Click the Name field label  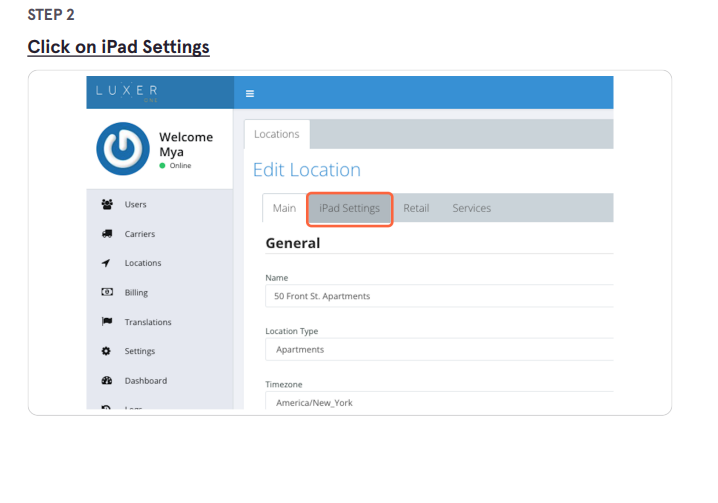(277, 278)
